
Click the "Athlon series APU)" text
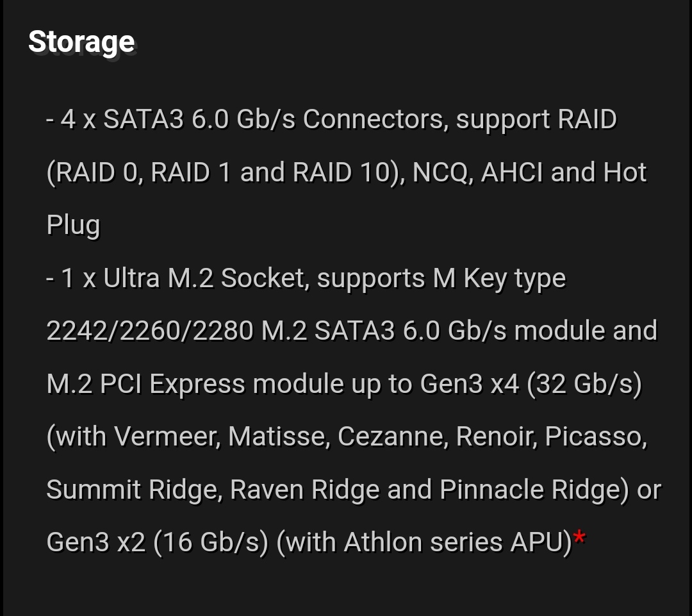point(457,542)
